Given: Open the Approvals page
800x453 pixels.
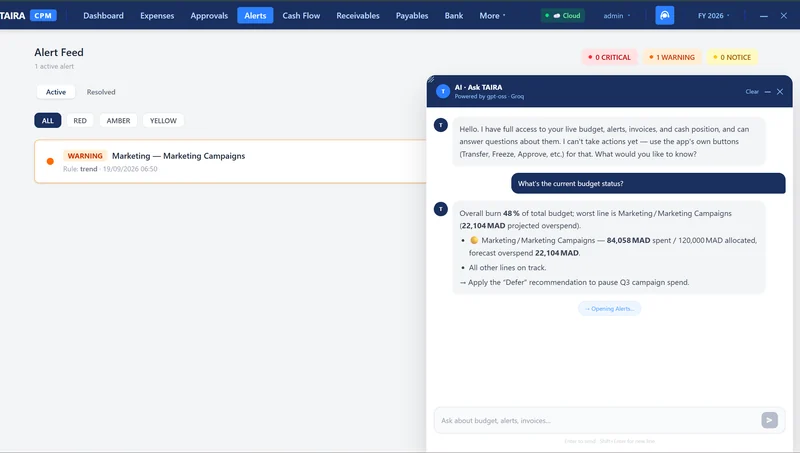Looking at the screenshot, I should pos(209,15).
